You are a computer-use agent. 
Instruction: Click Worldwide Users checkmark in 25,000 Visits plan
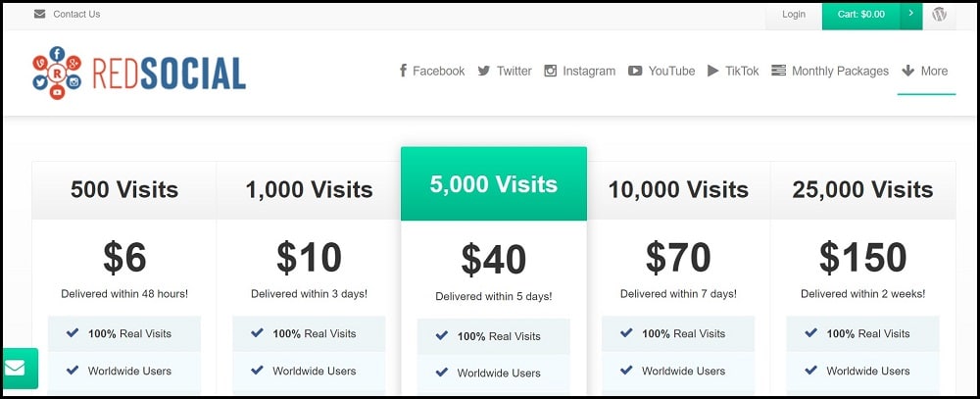pyautogui.click(x=810, y=371)
